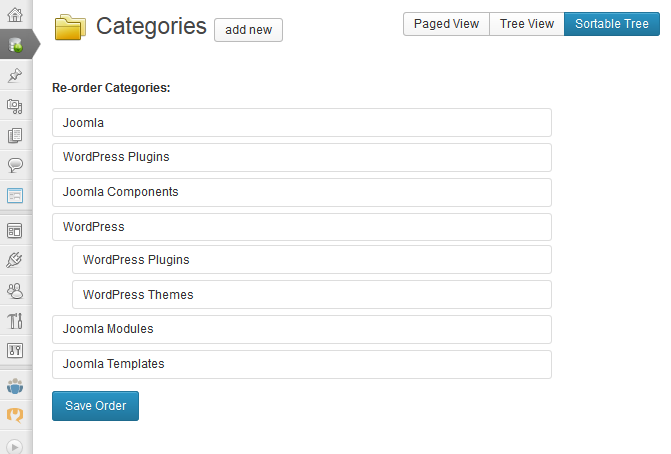Click the add new category button
This screenshot has width=671, height=454.
pyautogui.click(x=248, y=30)
